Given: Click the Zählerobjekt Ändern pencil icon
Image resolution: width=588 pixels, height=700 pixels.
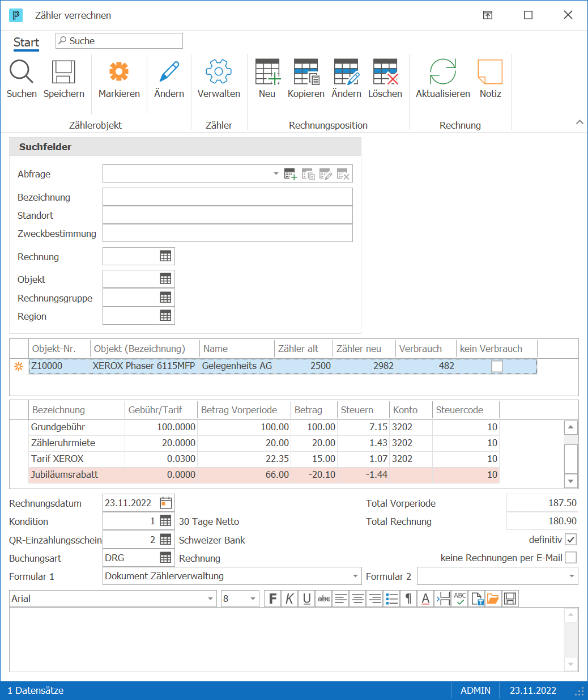Looking at the screenshot, I should coord(169,72).
